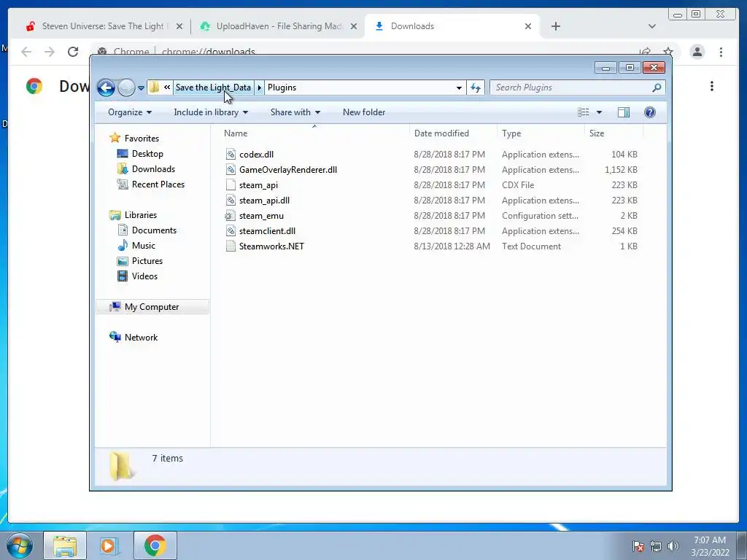Expand arrow after Save the Light_Data breadcrumb
This screenshot has height=560, width=747.
point(260,87)
